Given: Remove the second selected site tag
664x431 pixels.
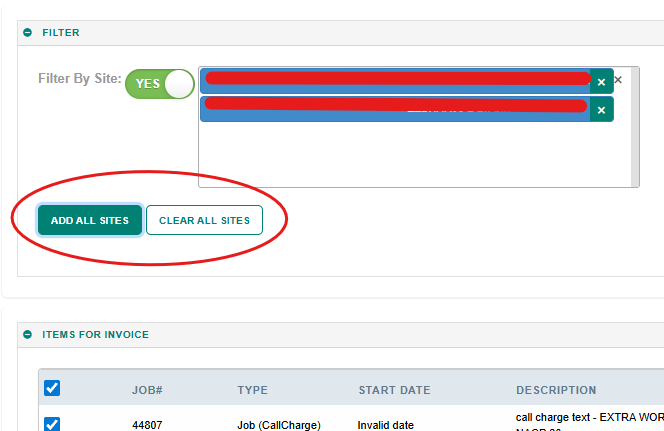Looking at the screenshot, I should 601,109.
